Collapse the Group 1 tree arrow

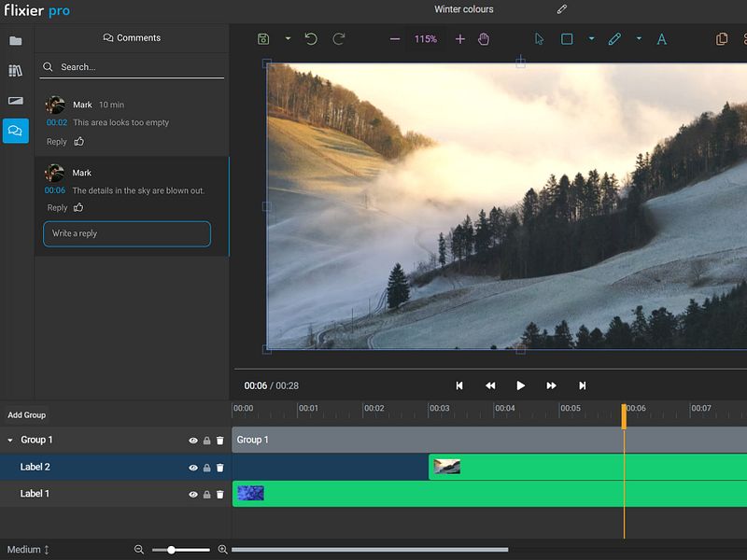[10, 441]
